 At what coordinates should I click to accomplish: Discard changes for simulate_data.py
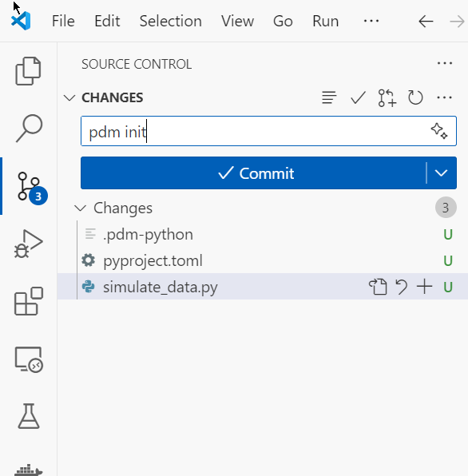(401, 287)
